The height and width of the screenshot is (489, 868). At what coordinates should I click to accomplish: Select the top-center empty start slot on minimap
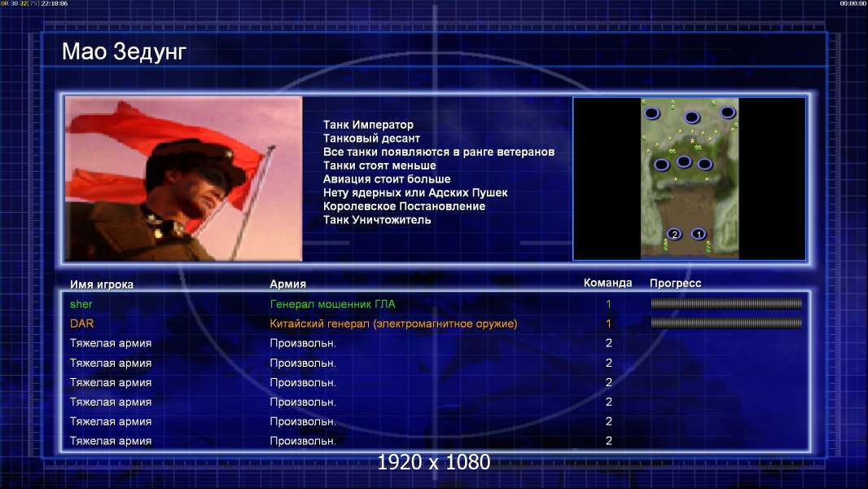point(691,117)
